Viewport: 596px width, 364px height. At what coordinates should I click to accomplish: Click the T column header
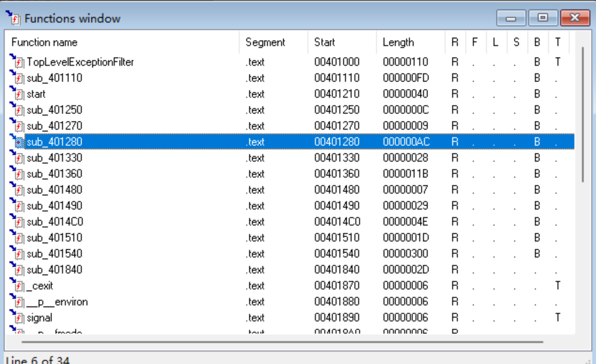pos(558,42)
